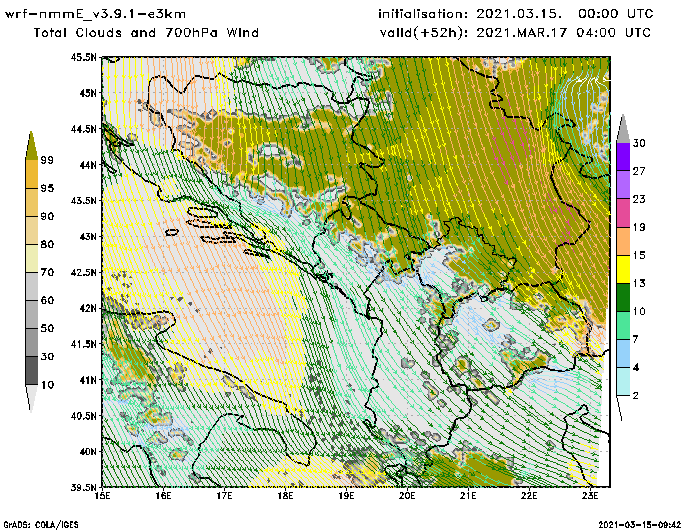Click the 41N latitude axis label

click(88, 380)
